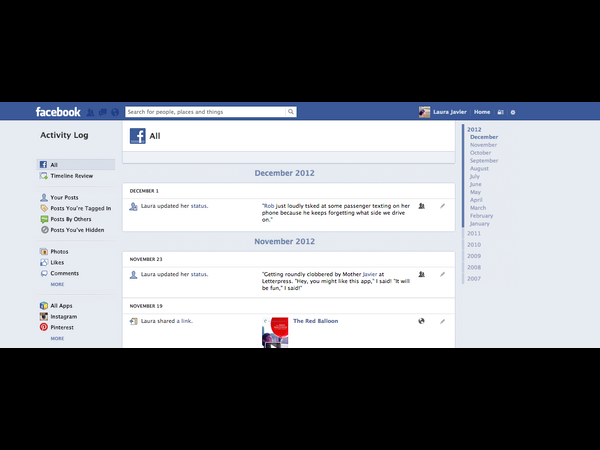The height and width of the screenshot is (450, 600).
Task: Open public globe audience selector on shared link
Action: tap(421, 321)
